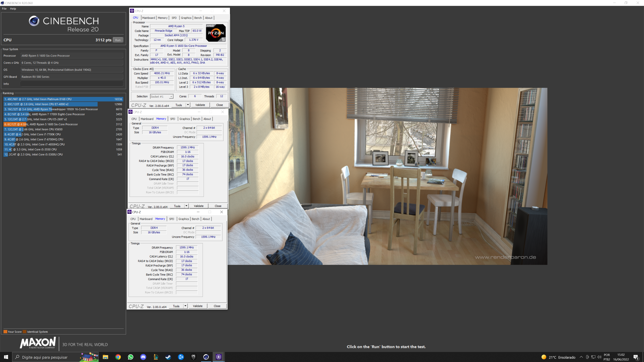Click the Core Speed value '4000.21 MHz'
The width and height of the screenshot is (644, 362).
[162, 73]
